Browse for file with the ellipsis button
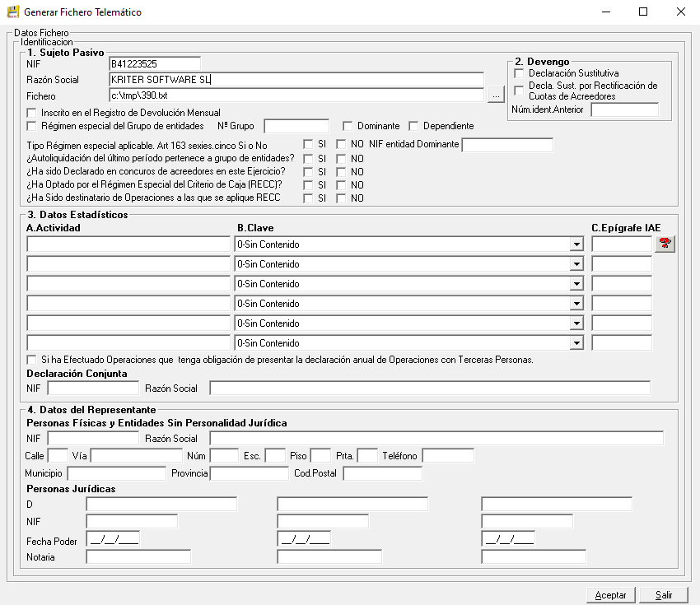 [496, 95]
